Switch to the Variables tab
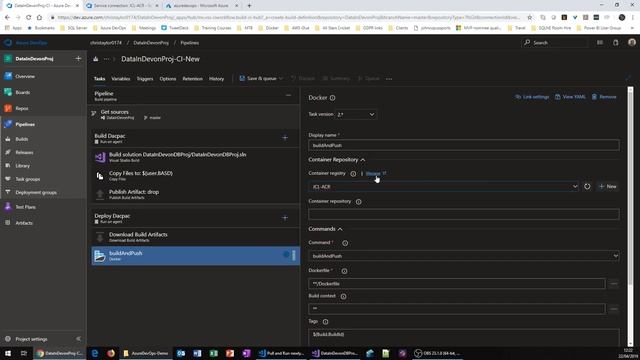The image size is (640, 360). (x=121, y=79)
